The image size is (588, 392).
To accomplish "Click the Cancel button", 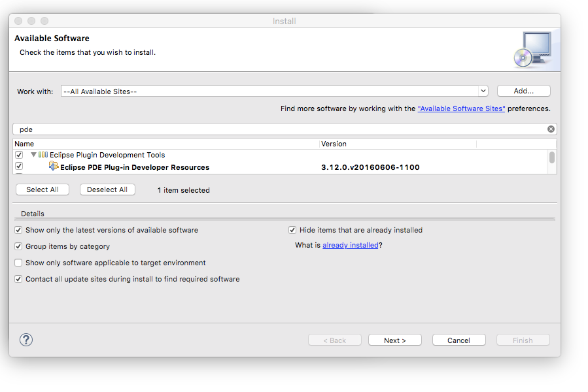I will click(x=458, y=340).
